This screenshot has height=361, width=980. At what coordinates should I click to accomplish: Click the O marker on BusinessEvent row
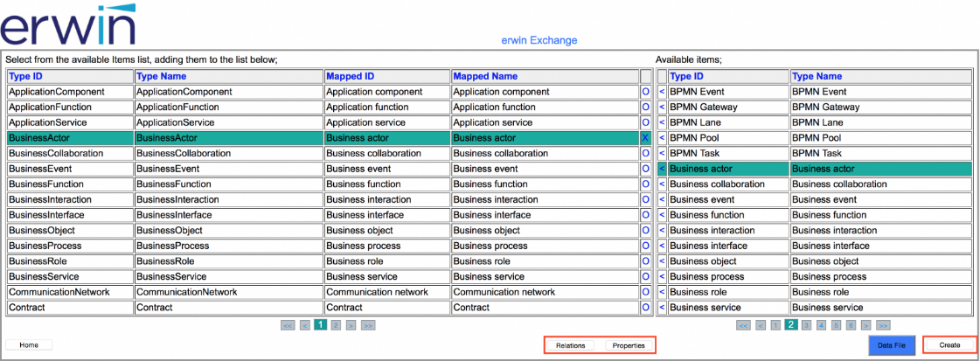[646, 169]
